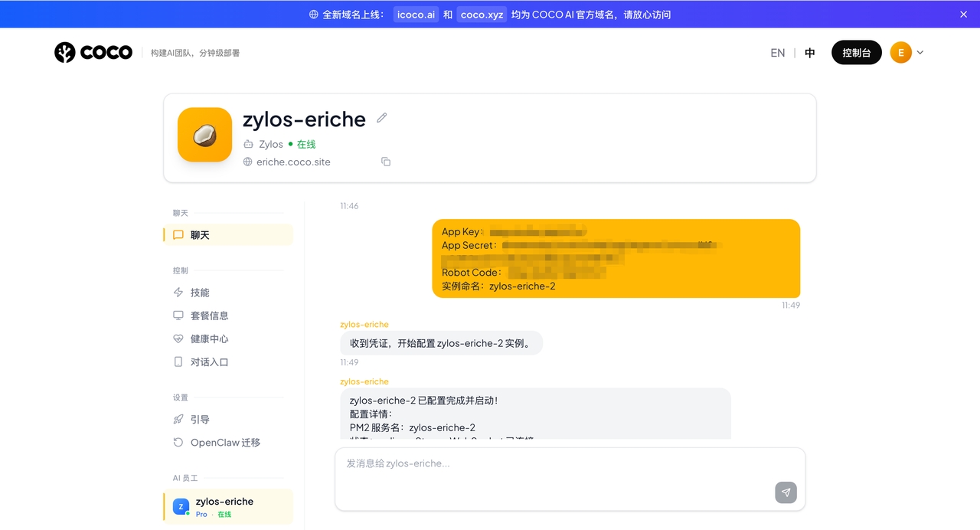
Task: Click the monitor icon for 套餐信息
Action: pos(178,316)
